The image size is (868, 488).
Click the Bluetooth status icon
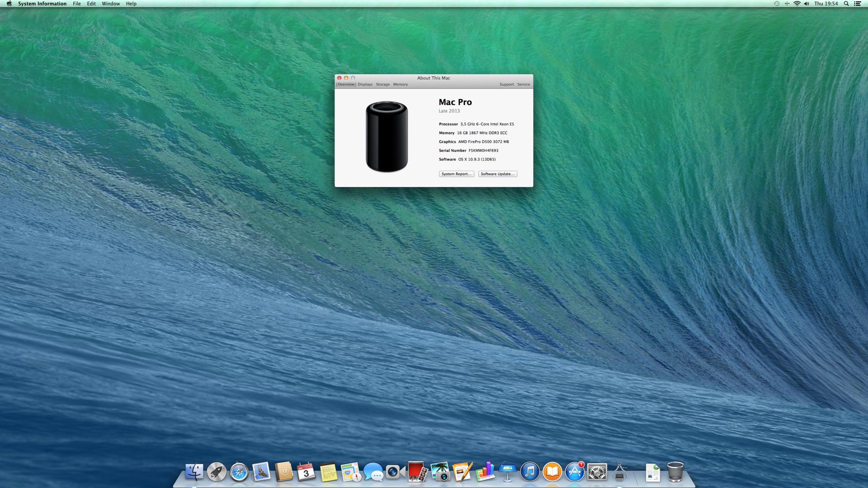tap(787, 4)
